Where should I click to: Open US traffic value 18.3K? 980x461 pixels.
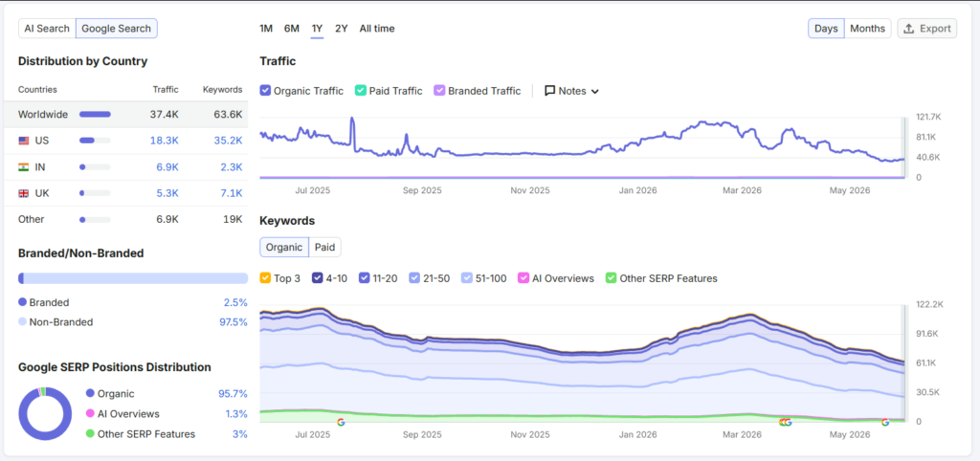coord(165,141)
